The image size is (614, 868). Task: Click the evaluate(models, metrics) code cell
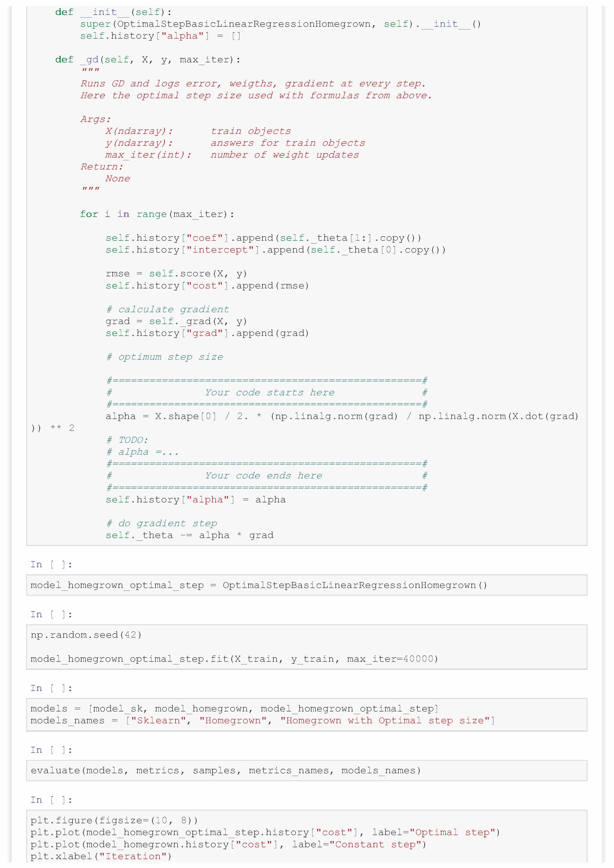coord(226,771)
